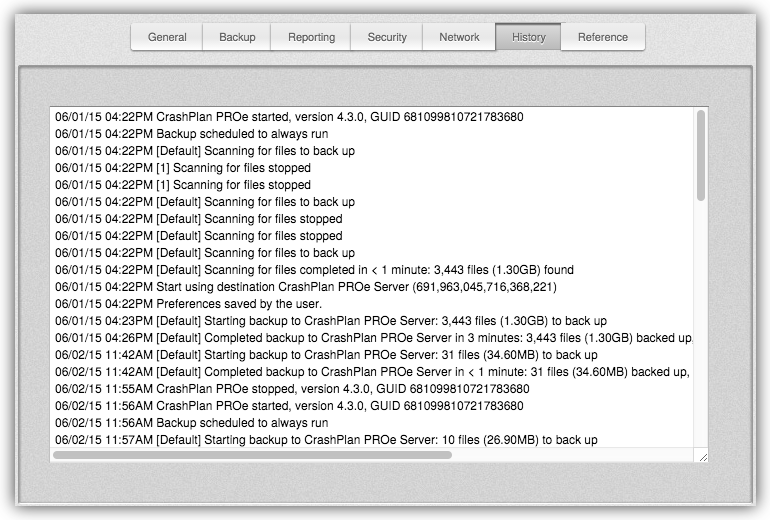The width and height of the screenshot is (770, 520).
Task: Select 'Starting backup... 31 files (34.60MB)' line
Action: click(326, 355)
